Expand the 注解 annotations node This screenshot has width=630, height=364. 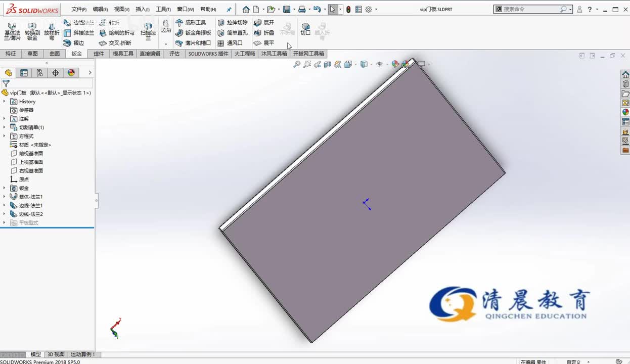5,119
